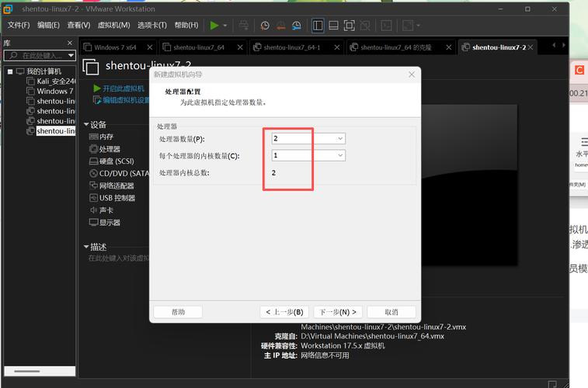Viewport: 588px width, 388px height.
Task: Close the 新建虚拟机向导 dialog
Action: click(412, 74)
